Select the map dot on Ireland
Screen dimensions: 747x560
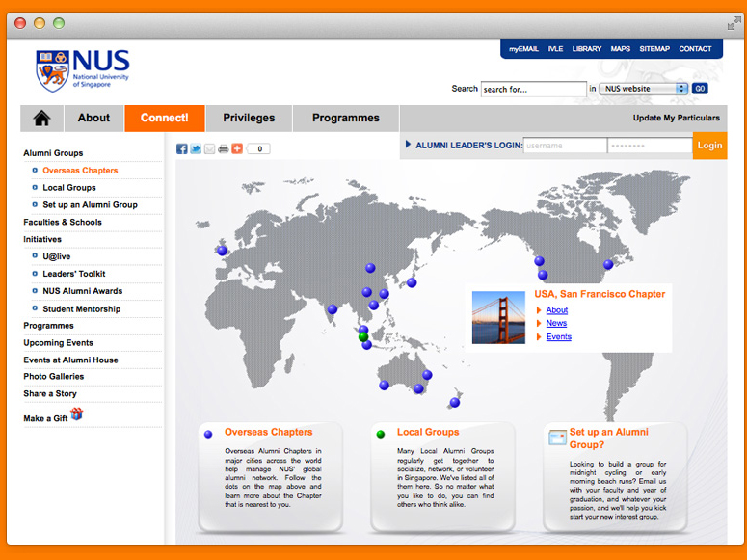point(222,251)
